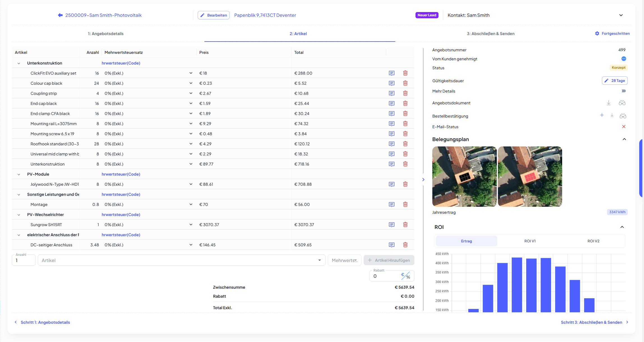Viewport: 644px width, 342px height.
Task: Delete the Colour cap black row
Action: [x=405, y=83]
